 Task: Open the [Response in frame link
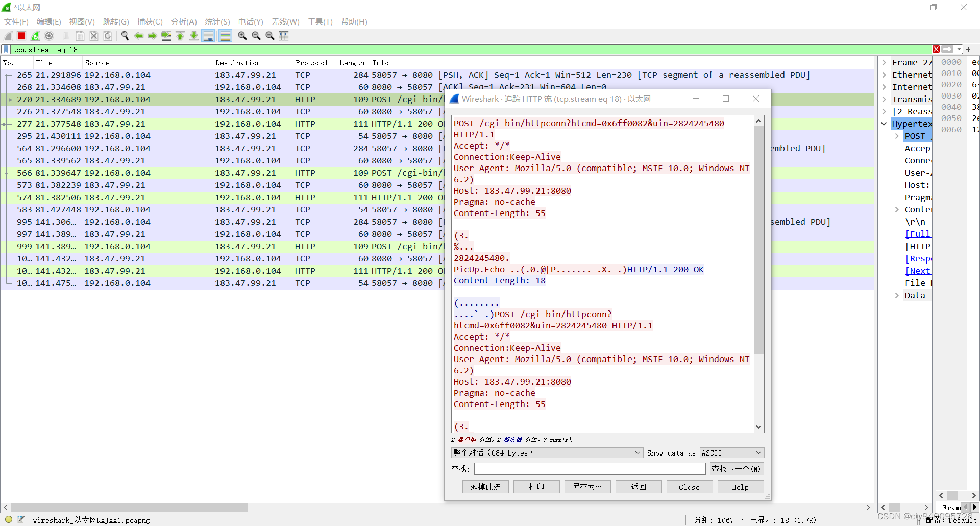[918, 259]
